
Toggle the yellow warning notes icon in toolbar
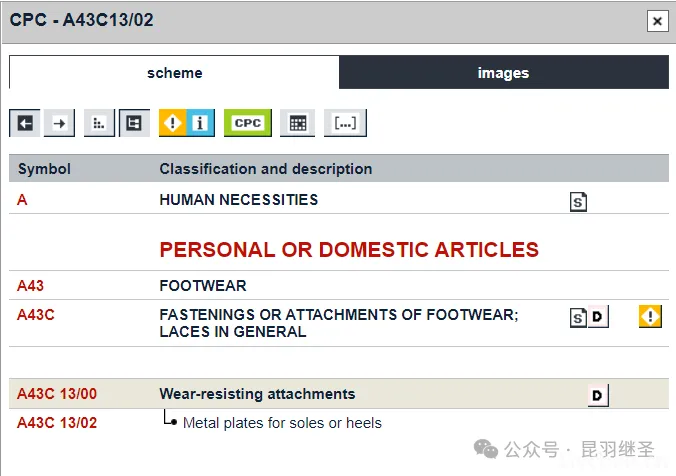click(x=173, y=123)
